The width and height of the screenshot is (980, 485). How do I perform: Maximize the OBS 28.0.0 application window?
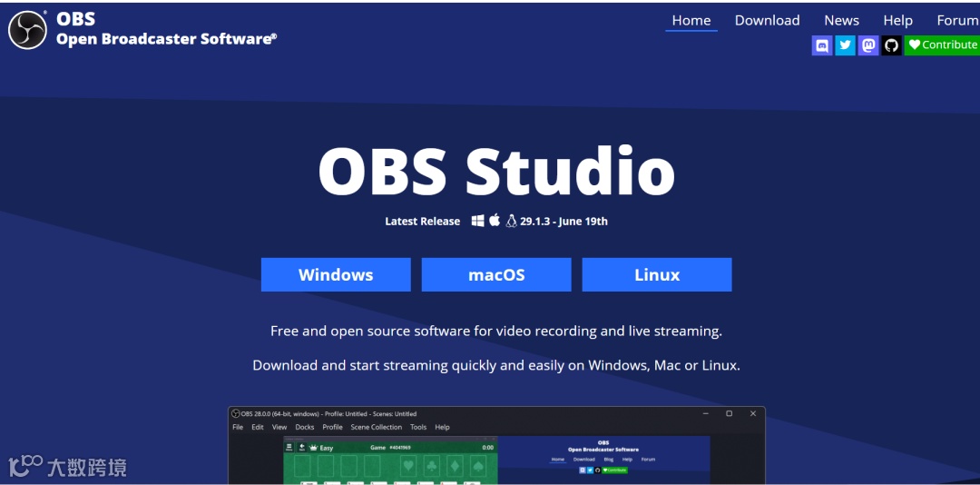point(730,413)
